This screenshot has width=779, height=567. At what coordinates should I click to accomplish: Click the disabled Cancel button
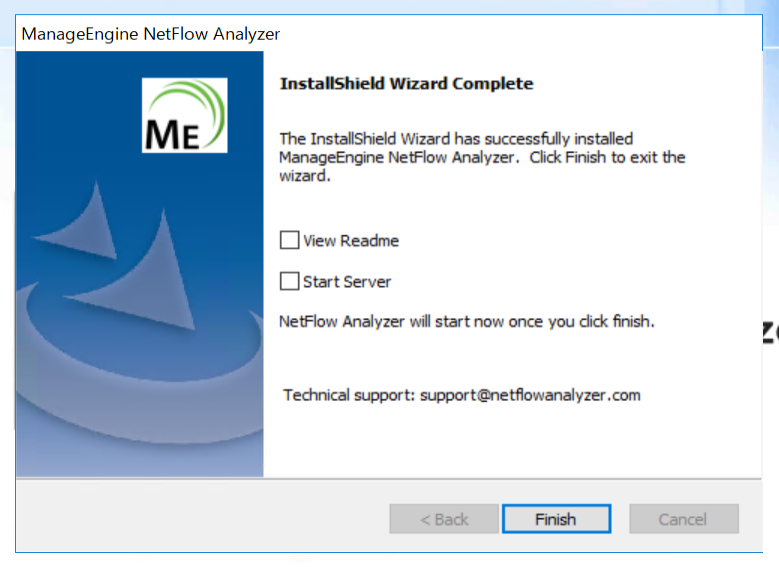coord(683,519)
